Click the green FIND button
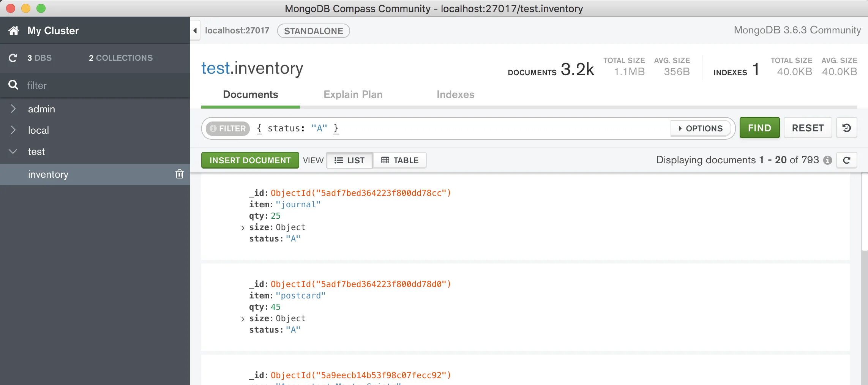Image resolution: width=868 pixels, height=385 pixels. coord(759,128)
